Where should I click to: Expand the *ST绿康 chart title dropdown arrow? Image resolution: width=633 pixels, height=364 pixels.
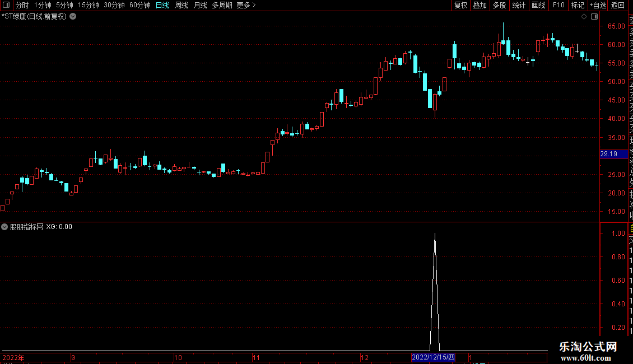(73, 17)
